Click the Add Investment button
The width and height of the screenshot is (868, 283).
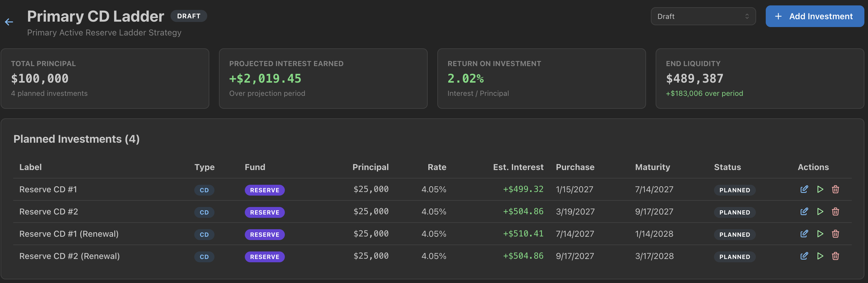tap(814, 16)
